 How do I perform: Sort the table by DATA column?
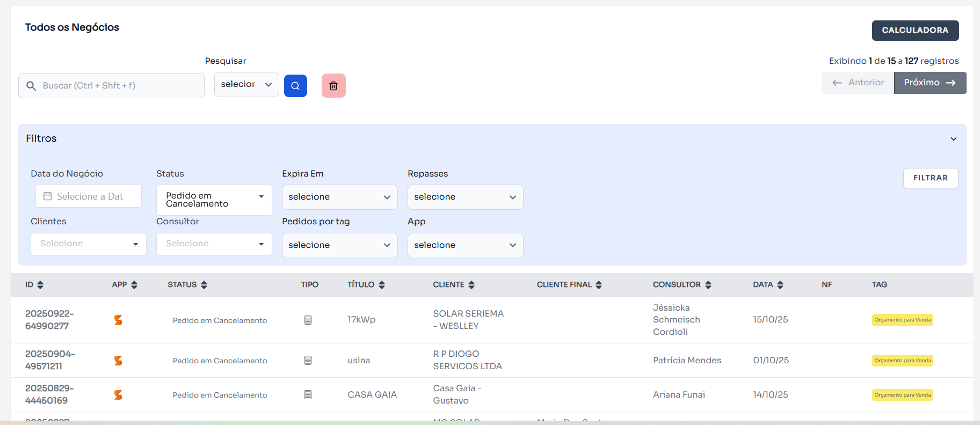[x=780, y=285]
